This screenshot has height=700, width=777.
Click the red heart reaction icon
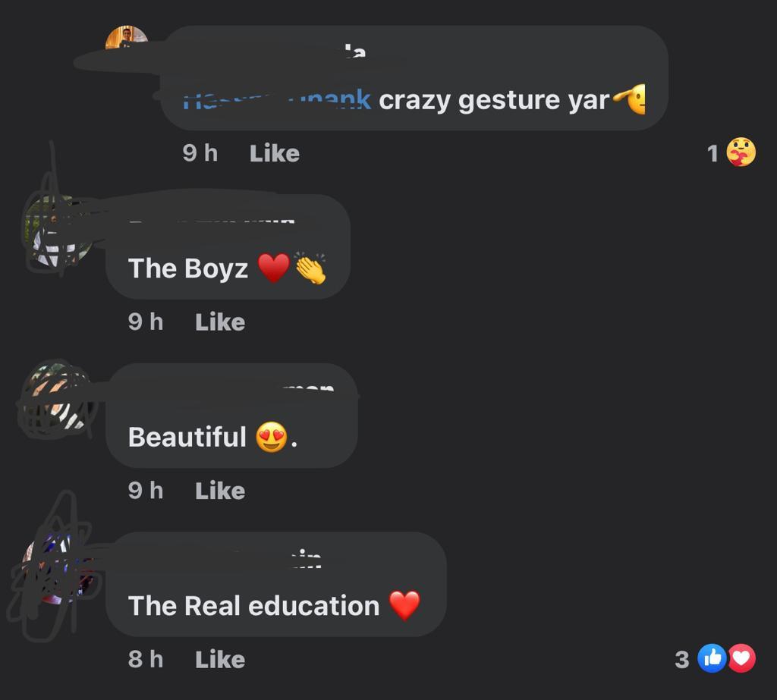tap(741, 658)
